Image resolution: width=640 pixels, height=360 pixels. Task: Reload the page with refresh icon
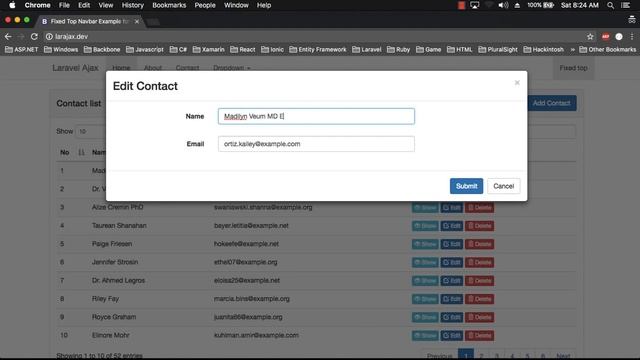(x=34, y=37)
